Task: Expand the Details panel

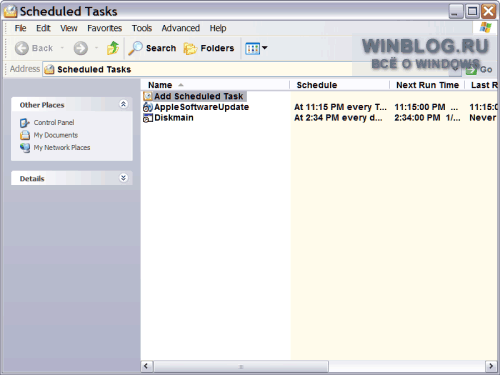Action: (x=123, y=178)
